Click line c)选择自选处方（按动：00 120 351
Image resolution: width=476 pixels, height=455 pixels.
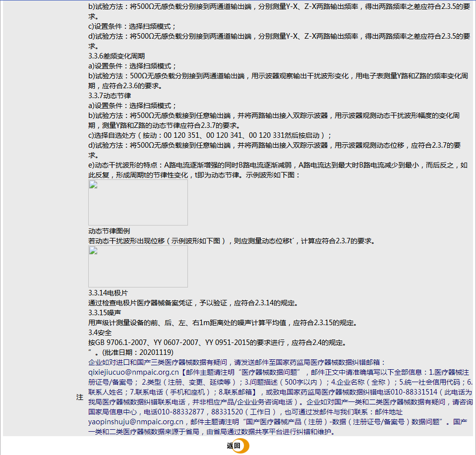(x=210, y=135)
